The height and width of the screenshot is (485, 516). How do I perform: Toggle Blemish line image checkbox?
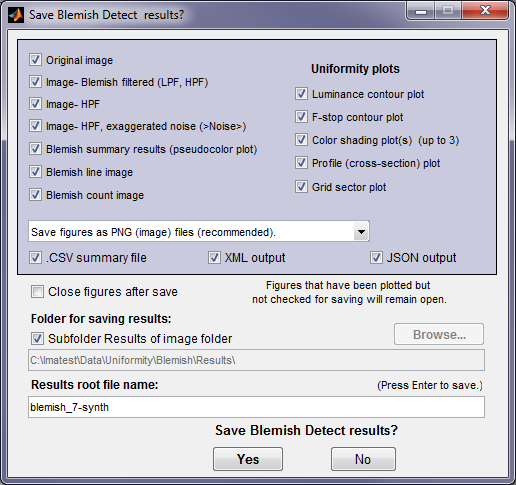35,172
